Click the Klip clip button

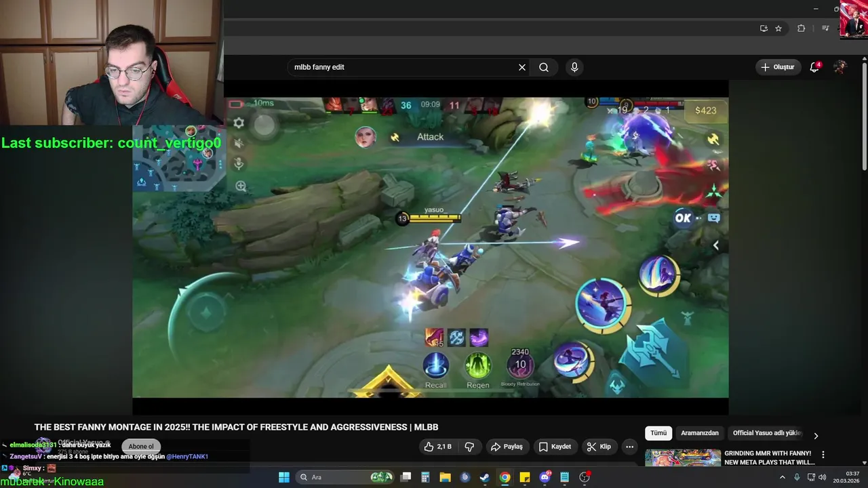point(599,447)
